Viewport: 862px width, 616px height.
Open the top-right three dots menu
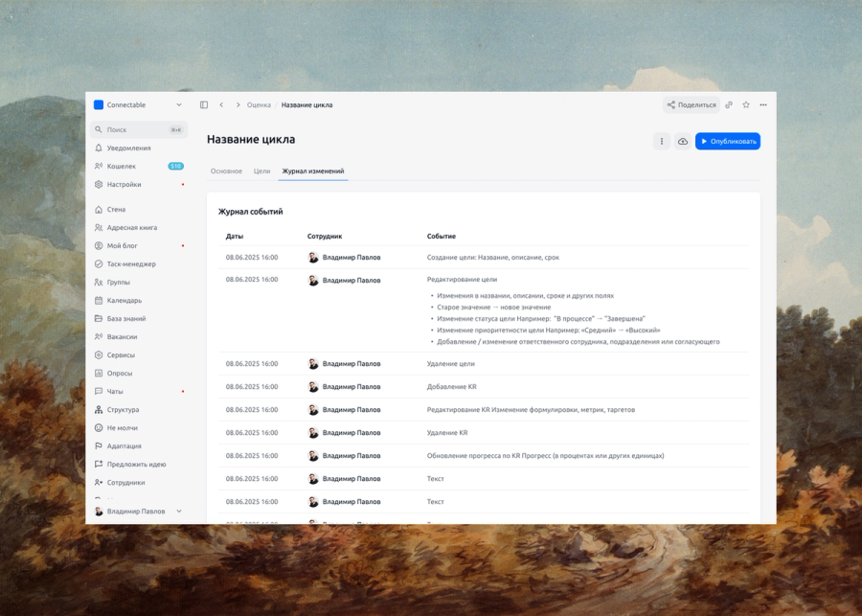(763, 104)
